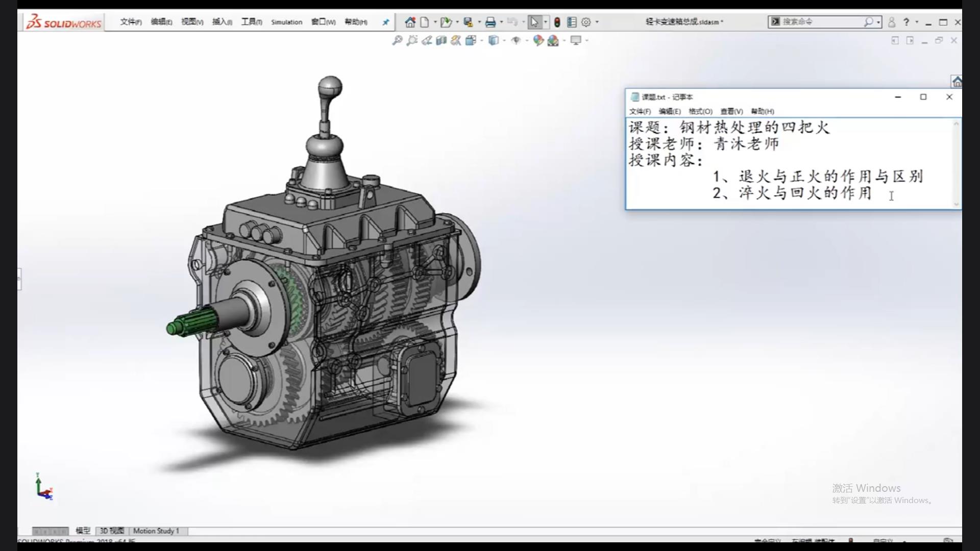The height and width of the screenshot is (551, 980).
Task: Open Dynamic Annotation Views icon
Action: tap(456, 40)
